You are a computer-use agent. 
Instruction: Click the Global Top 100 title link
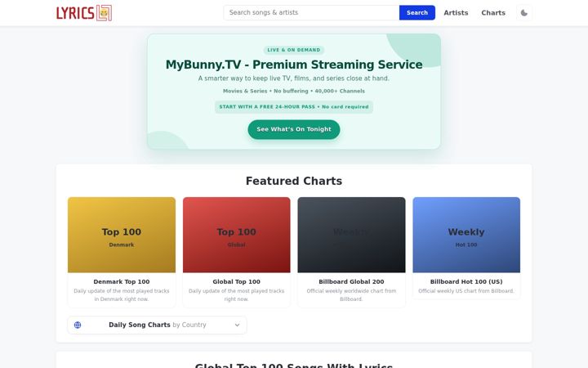click(x=236, y=281)
